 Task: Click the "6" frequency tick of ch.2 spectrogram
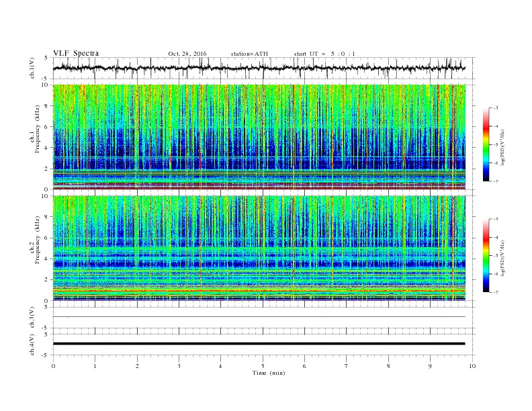48,238
